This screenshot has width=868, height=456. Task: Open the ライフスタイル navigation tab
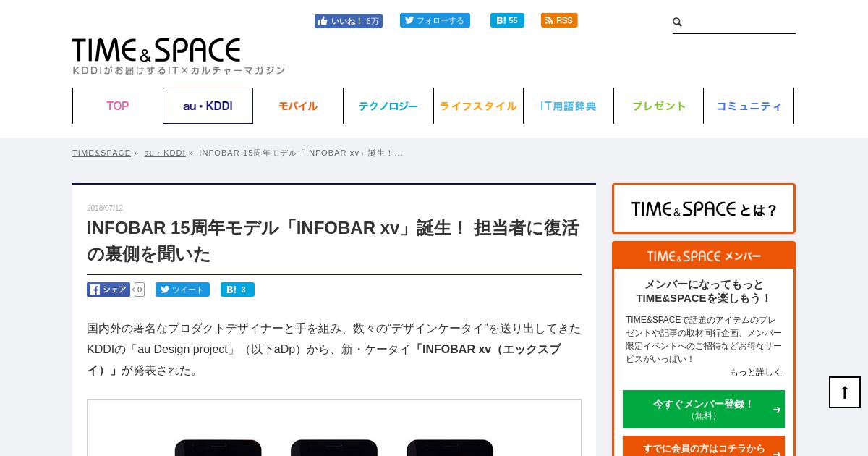[x=478, y=106]
